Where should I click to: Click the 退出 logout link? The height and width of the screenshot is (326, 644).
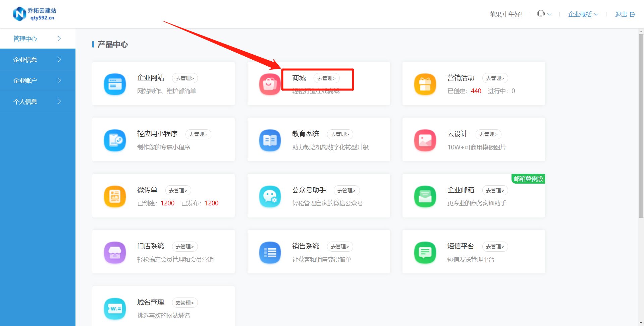pyautogui.click(x=621, y=14)
